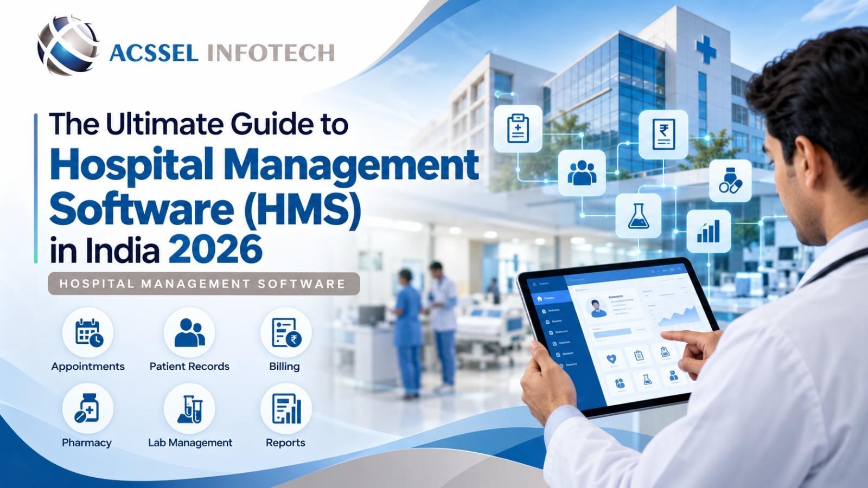This screenshot has width=868, height=488.
Task: Click the Appointments label
Action: 88,367
